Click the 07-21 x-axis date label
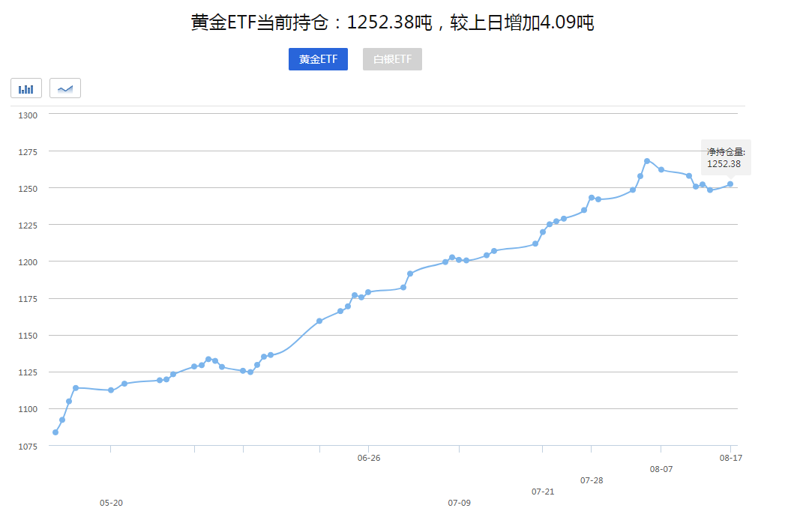 [x=543, y=491]
